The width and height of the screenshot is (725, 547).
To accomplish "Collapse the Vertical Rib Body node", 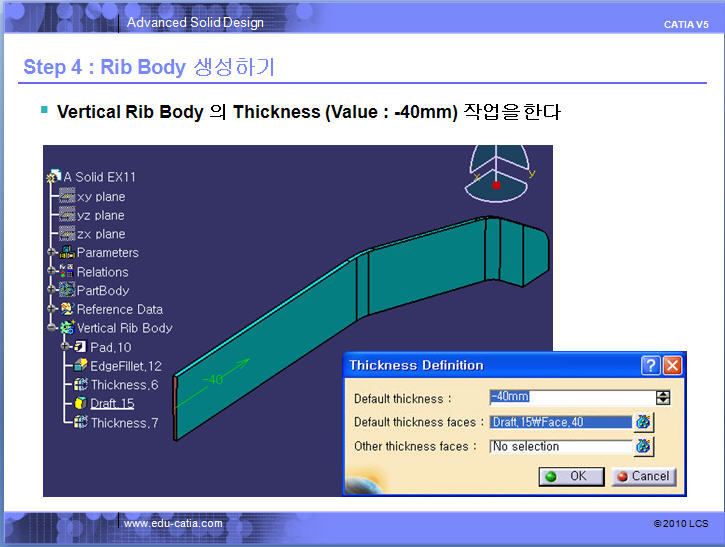I will click(x=49, y=328).
